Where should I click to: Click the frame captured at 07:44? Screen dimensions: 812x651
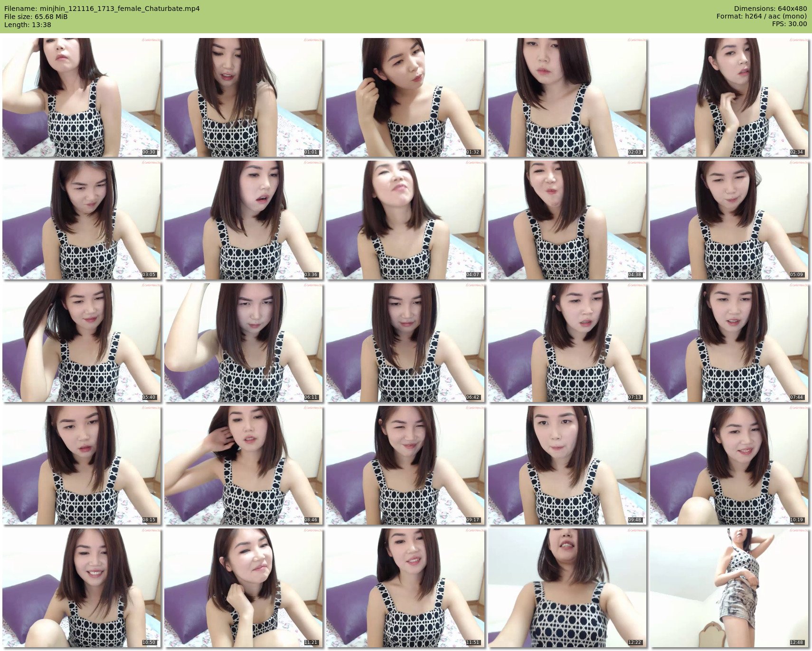(729, 343)
